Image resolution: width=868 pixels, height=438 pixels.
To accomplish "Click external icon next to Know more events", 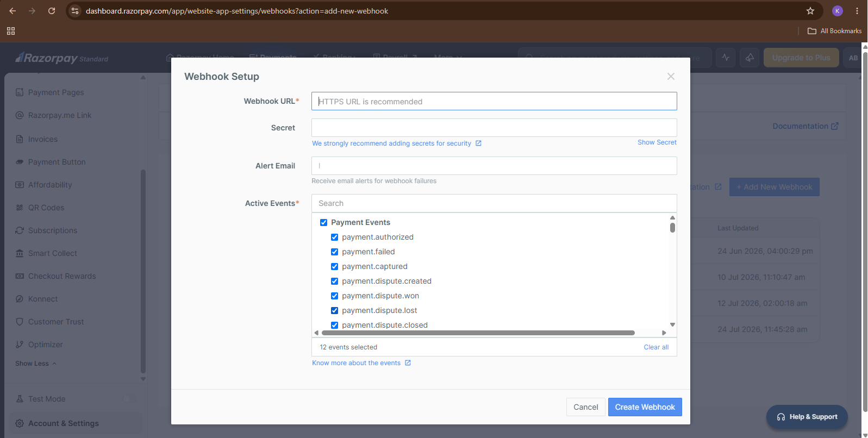I will pos(408,363).
